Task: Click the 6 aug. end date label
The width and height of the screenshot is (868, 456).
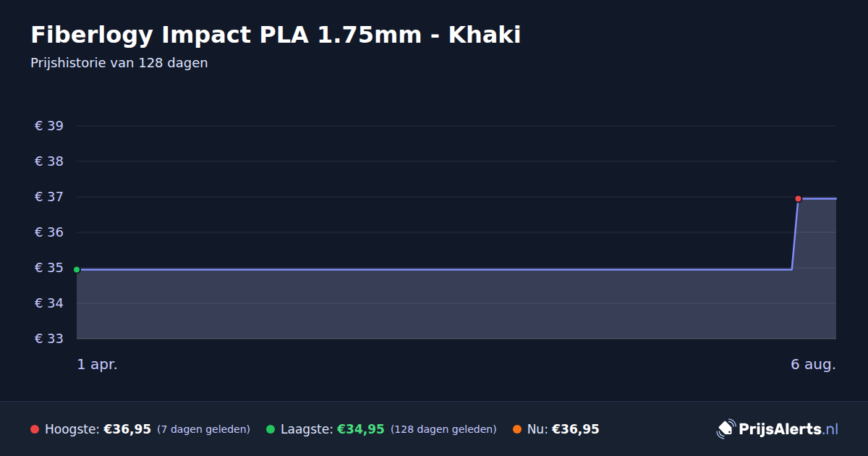Action: [813, 364]
